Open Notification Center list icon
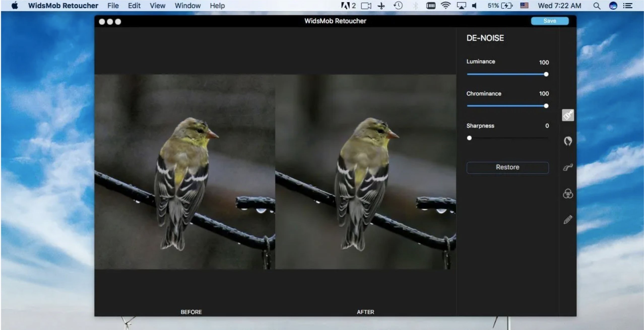This screenshot has width=644, height=330. click(628, 6)
